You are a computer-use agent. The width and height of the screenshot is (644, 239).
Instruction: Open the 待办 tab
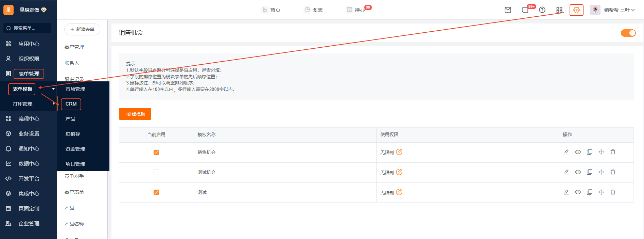[356, 10]
